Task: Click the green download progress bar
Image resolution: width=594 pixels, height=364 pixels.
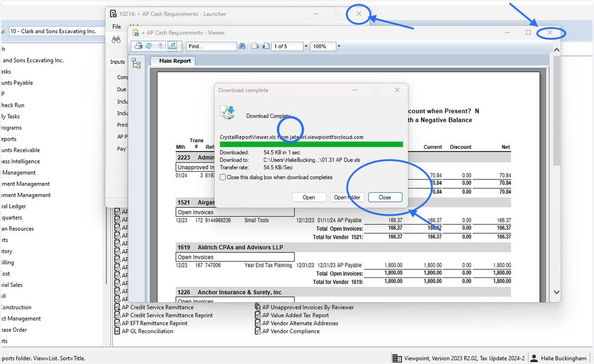Action: pos(311,144)
